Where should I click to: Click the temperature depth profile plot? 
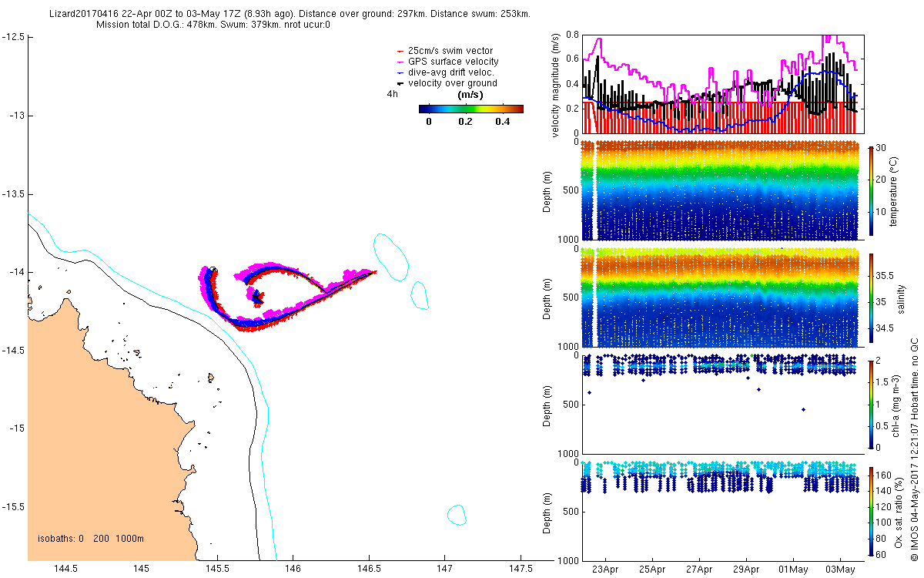point(721,190)
